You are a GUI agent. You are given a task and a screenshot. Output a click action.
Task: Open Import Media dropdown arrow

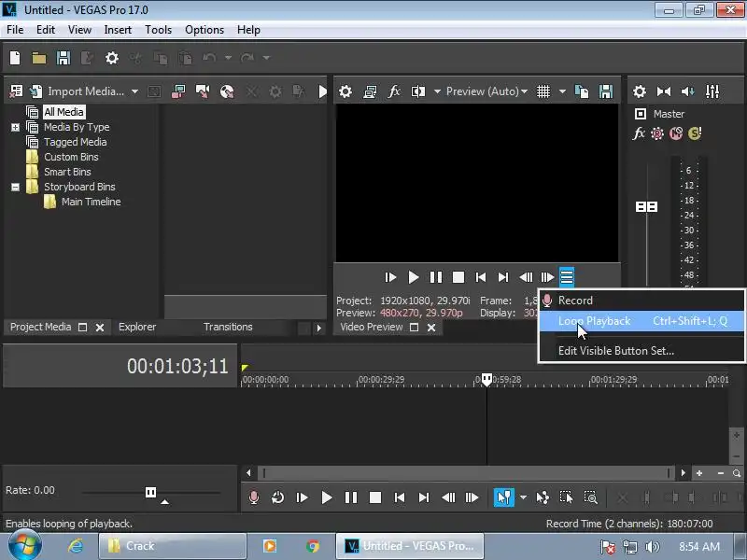tap(135, 91)
